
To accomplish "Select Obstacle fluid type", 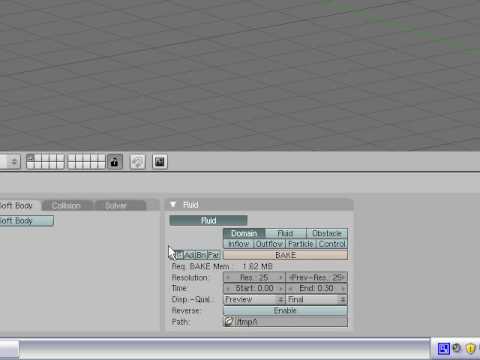I will 327,233.
